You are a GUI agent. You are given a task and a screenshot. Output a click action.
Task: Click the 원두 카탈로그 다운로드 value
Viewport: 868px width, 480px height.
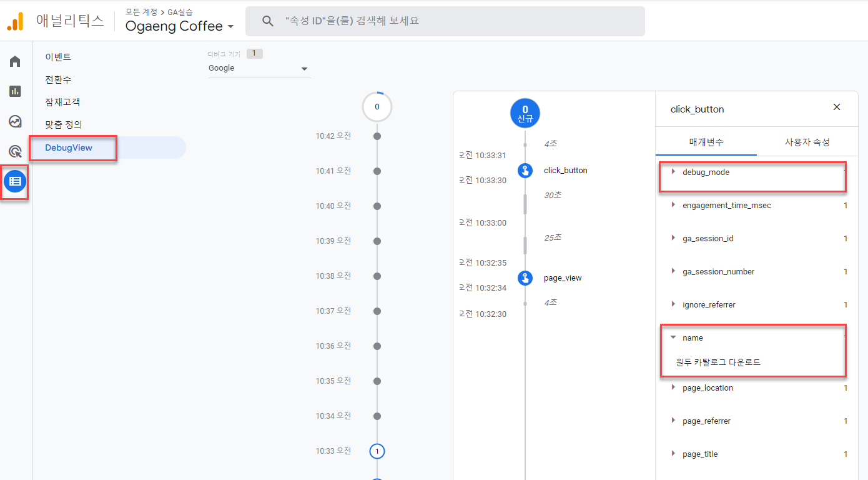click(718, 362)
